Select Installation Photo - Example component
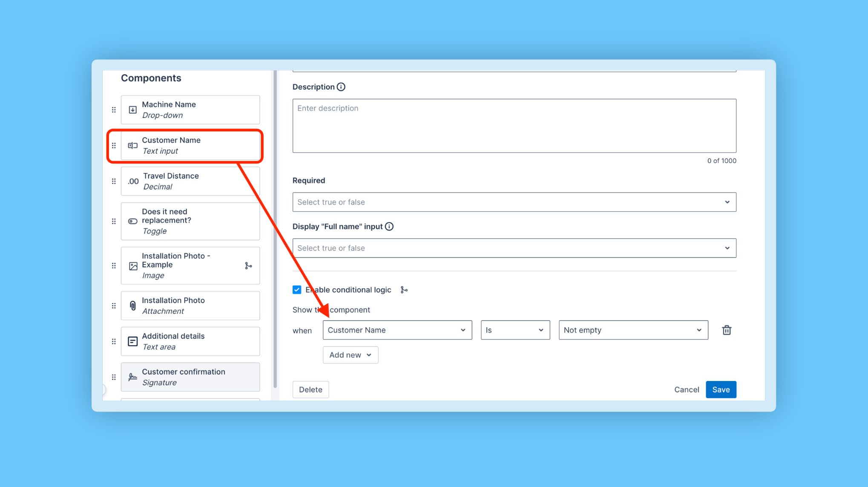The width and height of the screenshot is (868, 487). coord(190,266)
